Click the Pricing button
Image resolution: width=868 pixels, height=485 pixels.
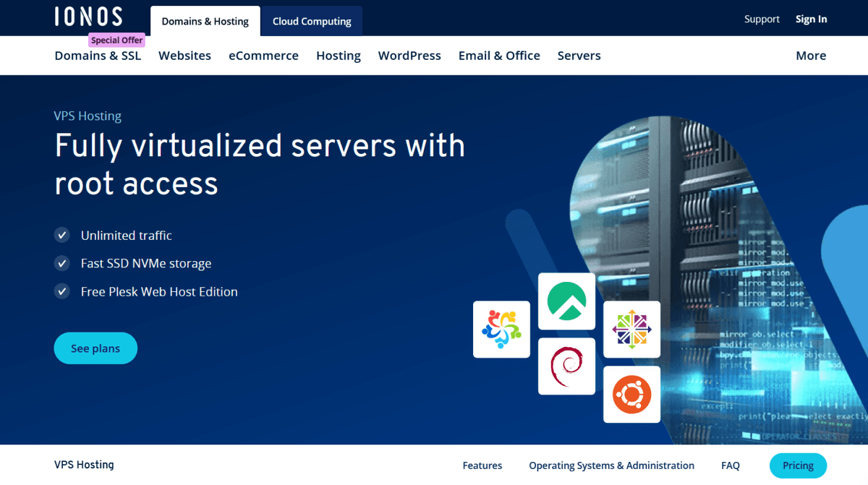798,465
